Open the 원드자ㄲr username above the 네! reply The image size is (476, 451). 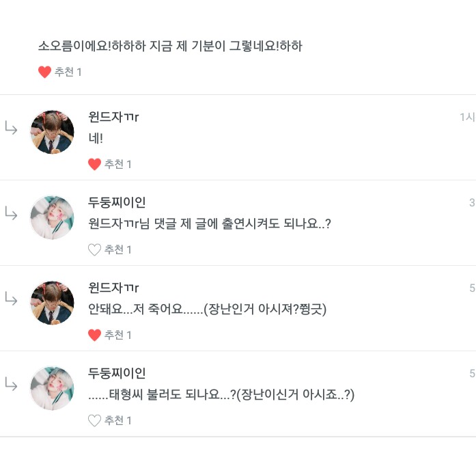[114, 117]
